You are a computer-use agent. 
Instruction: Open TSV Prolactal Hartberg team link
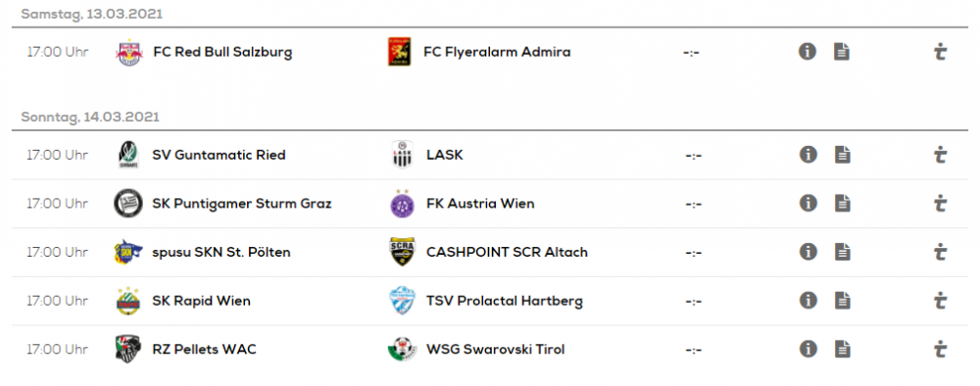click(x=505, y=301)
